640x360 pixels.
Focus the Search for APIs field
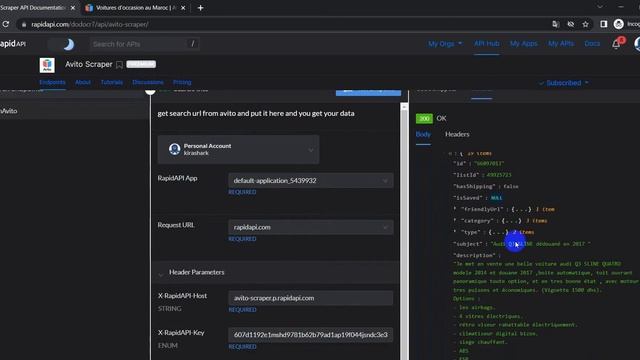(144, 44)
